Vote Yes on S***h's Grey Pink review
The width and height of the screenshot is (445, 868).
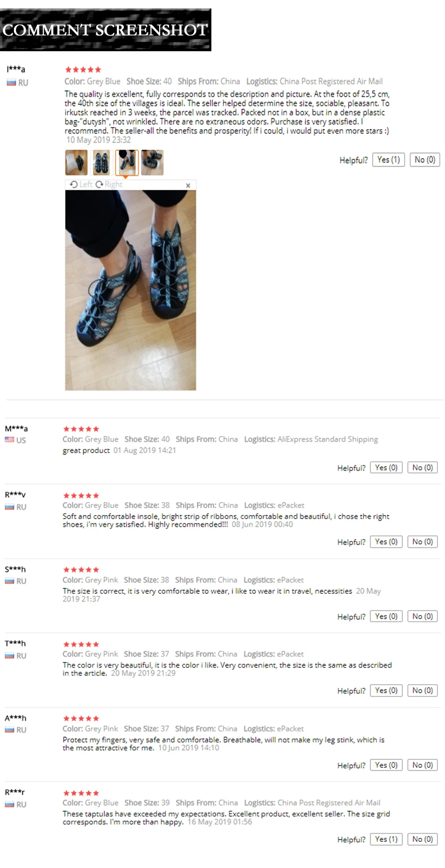pyautogui.click(x=386, y=616)
